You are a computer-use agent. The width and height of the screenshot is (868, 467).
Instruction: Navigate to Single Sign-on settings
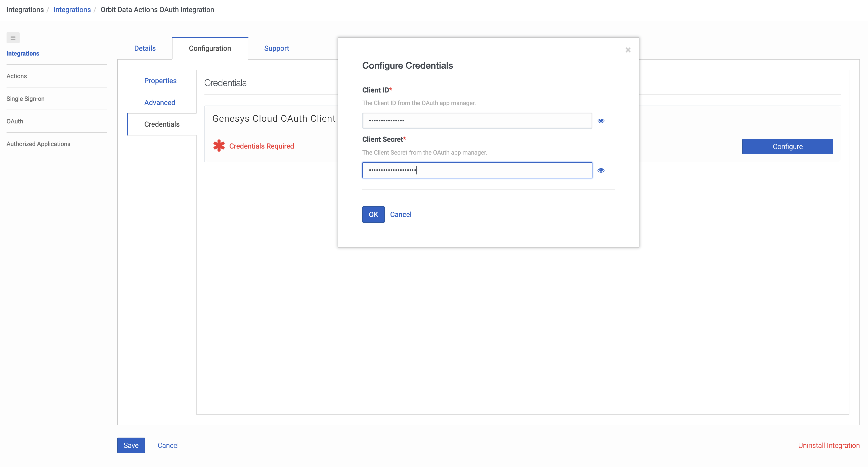[x=25, y=98]
